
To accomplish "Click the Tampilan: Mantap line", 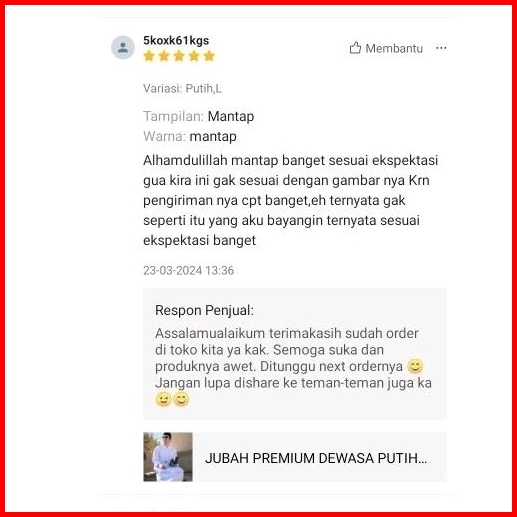I will 199,116.
